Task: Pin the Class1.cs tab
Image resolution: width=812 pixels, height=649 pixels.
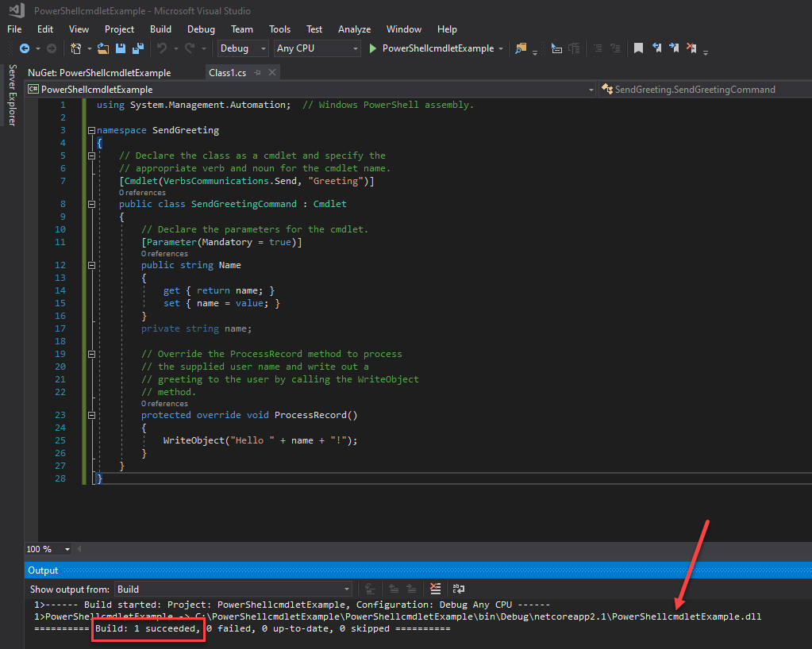Action: coord(257,72)
